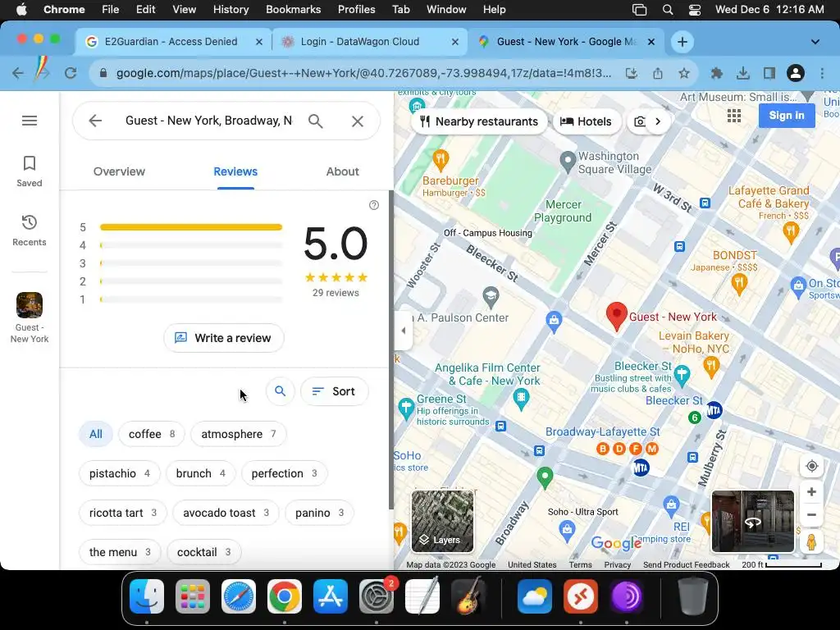Click the reviews panel scrollbar

pos(391,349)
